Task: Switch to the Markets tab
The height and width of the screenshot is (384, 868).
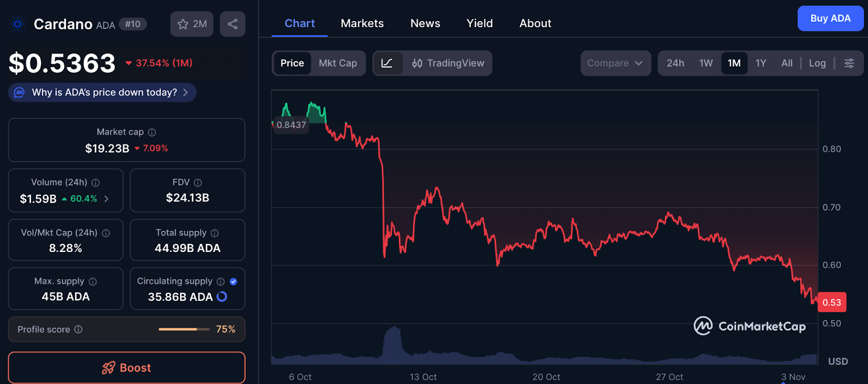Action: click(x=362, y=23)
